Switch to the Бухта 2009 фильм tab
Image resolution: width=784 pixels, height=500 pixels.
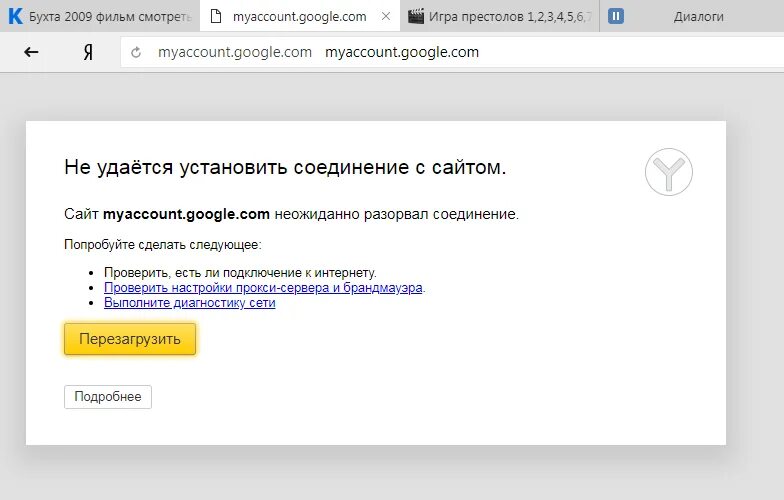(x=100, y=16)
